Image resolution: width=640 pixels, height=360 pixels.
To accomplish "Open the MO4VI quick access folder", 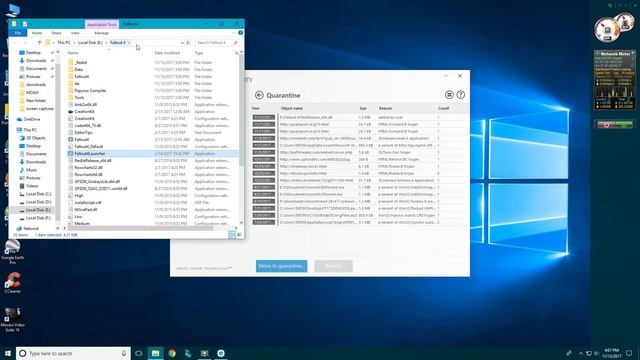I will (32, 93).
